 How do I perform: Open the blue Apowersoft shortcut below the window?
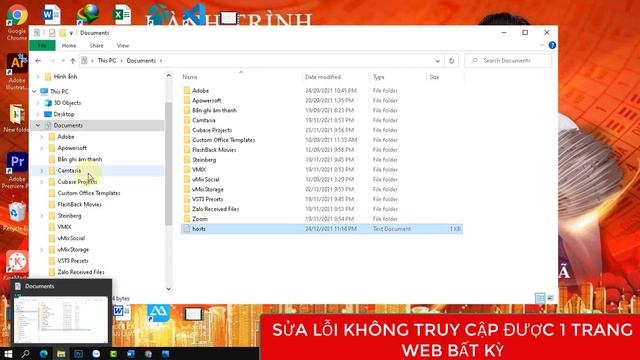click(x=158, y=313)
